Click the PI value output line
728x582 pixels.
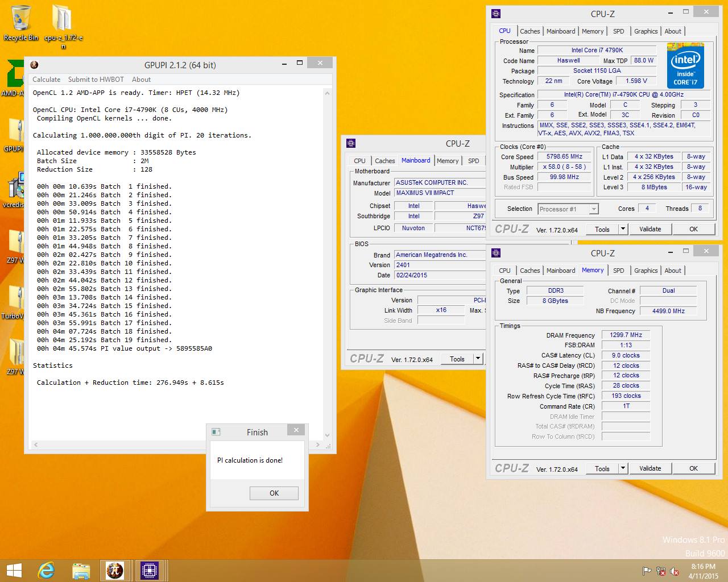125,348
